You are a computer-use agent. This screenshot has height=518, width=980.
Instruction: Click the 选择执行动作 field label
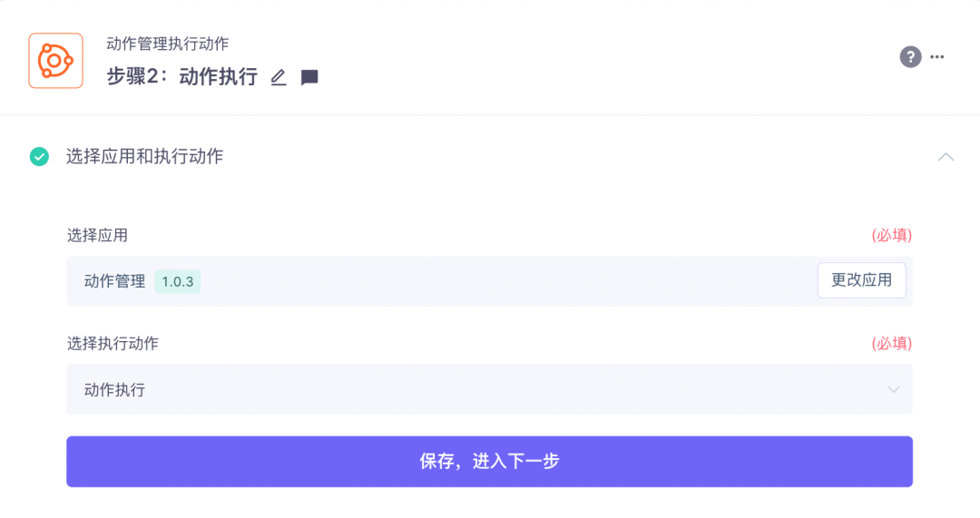113,344
